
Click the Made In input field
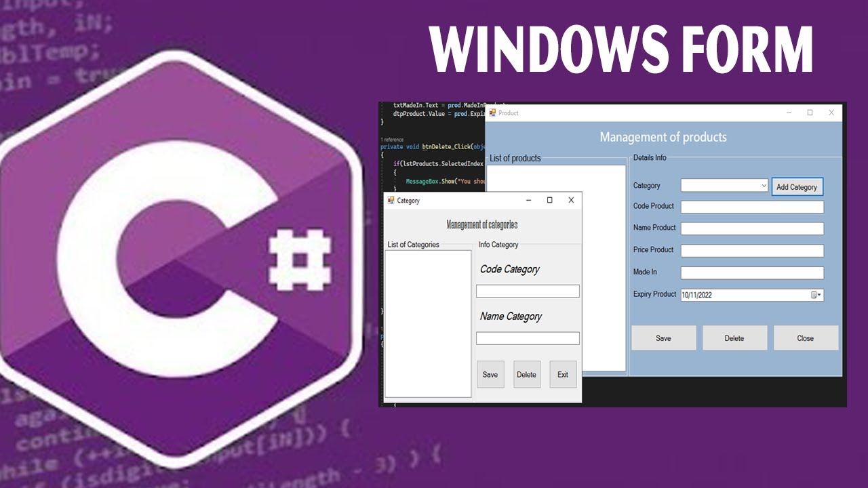click(x=752, y=272)
